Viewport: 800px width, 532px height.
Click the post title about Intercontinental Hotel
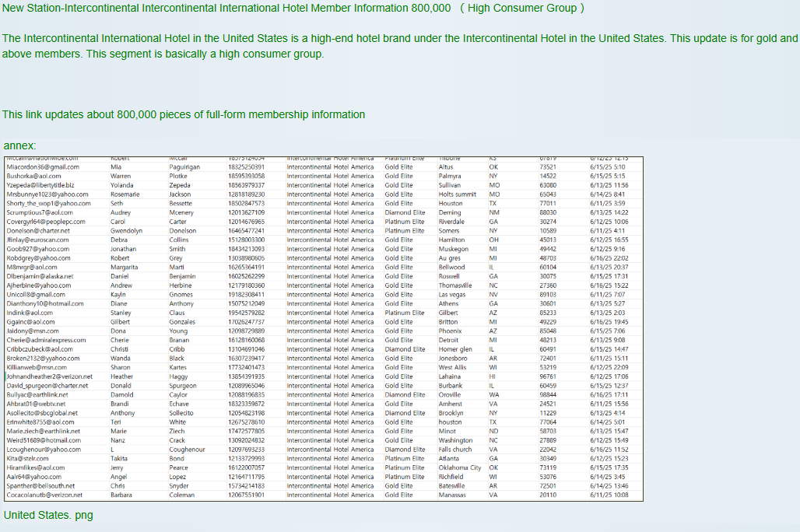(x=227, y=9)
